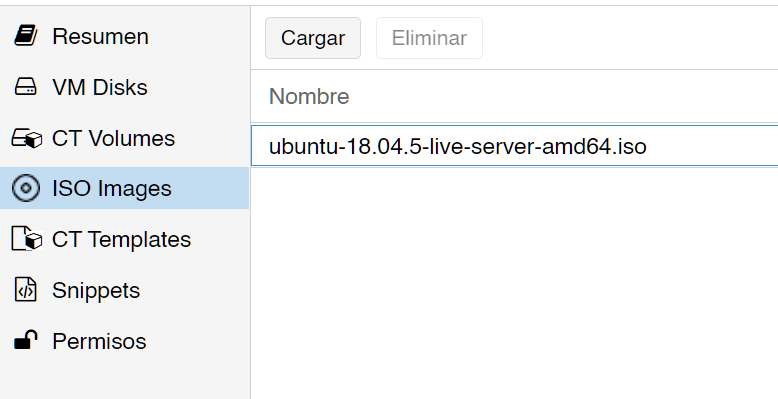Click the hard drive icon for VM Disks

tap(26, 87)
